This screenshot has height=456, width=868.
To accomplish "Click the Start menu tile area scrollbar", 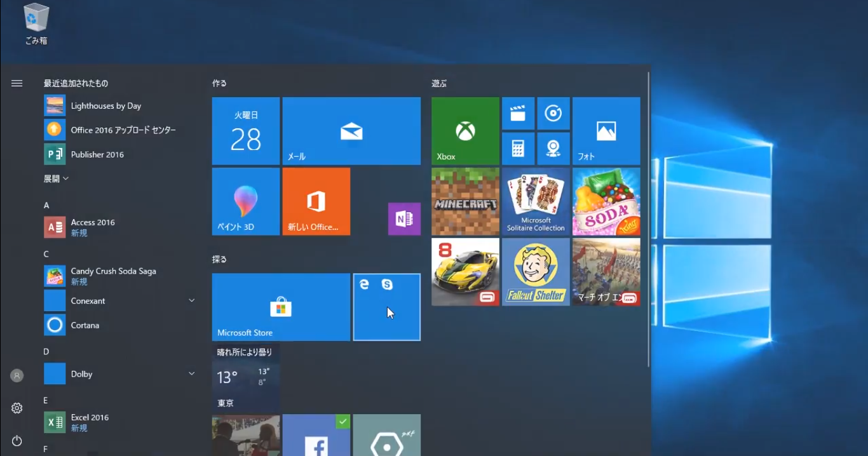I will point(648,219).
